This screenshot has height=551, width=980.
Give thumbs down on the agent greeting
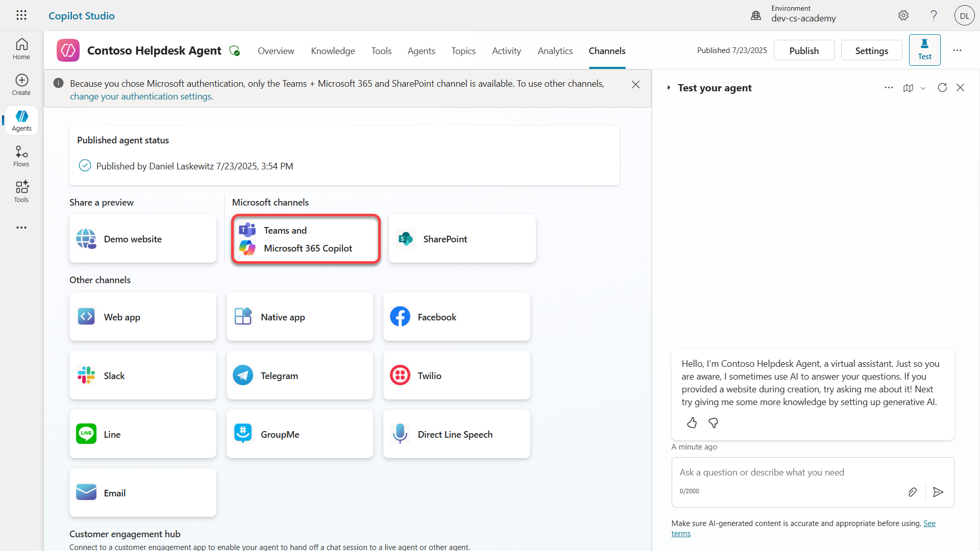(x=713, y=423)
